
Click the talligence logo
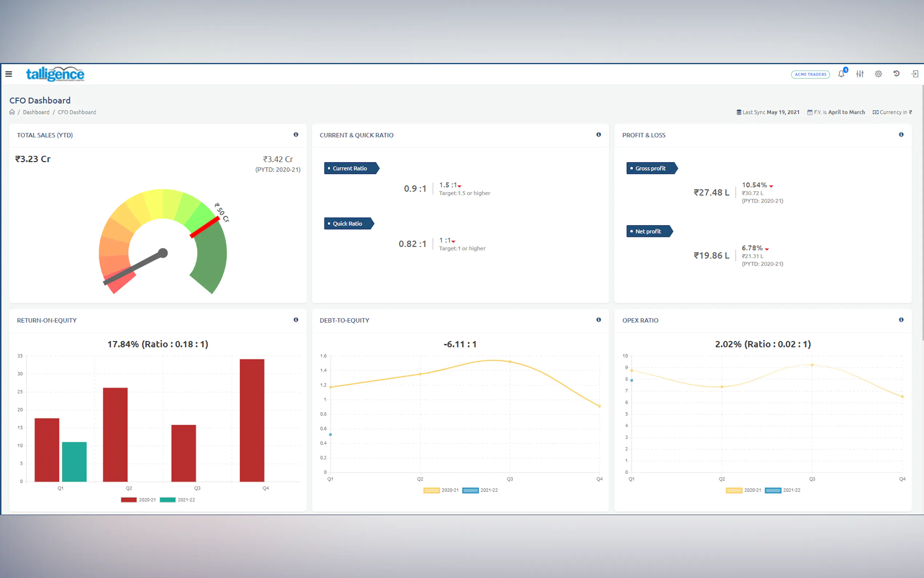[55, 74]
